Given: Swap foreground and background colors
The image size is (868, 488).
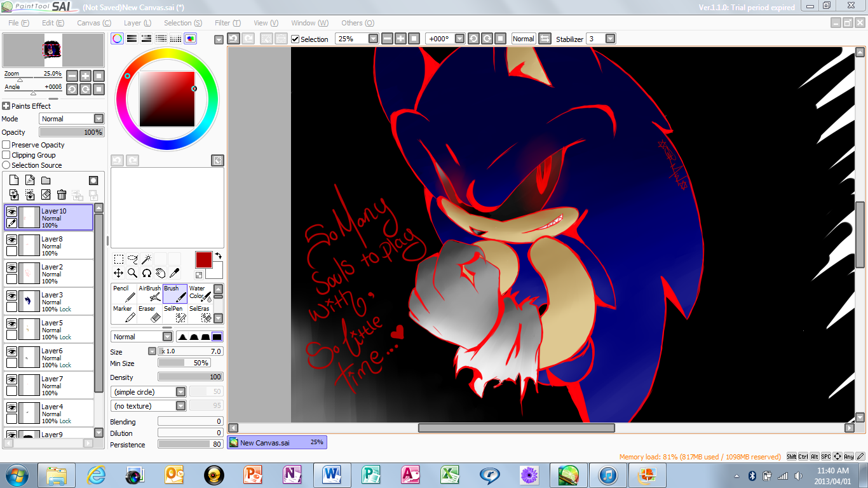Looking at the screenshot, I should click(218, 255).
